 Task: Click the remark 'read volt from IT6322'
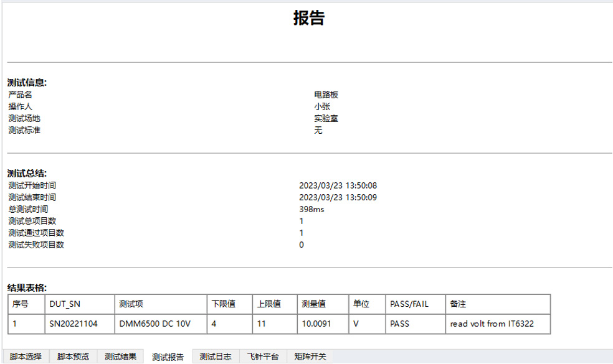tap(492, 324)
